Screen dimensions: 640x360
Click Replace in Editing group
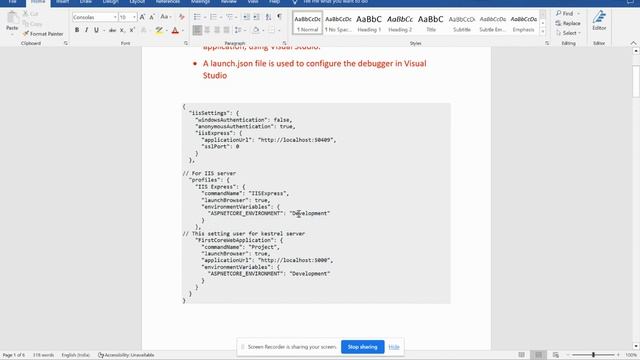[x=568, y=23]
